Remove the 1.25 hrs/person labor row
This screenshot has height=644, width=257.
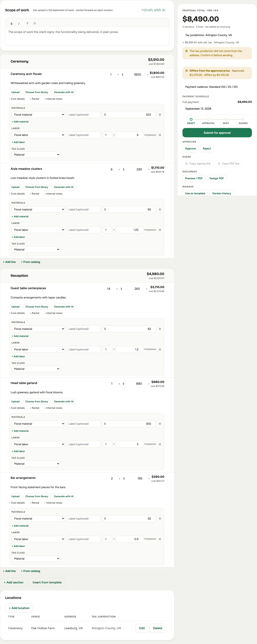click(160, 230)
